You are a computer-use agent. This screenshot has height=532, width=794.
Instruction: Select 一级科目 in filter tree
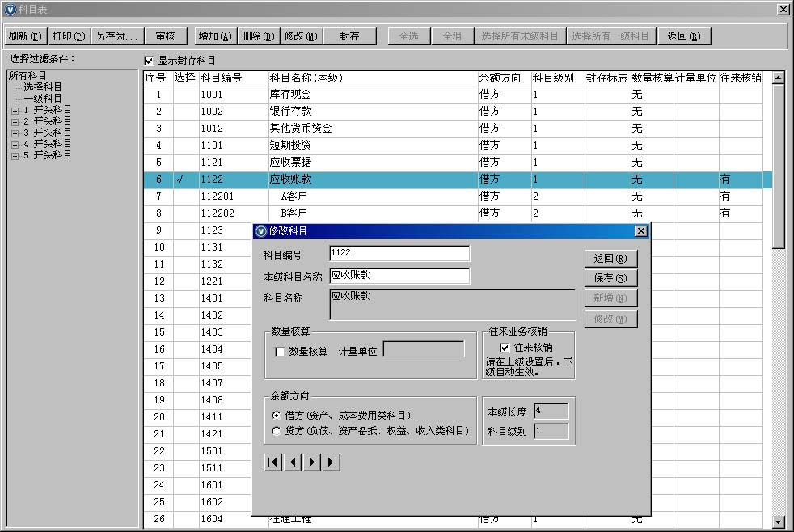[42, 98]
